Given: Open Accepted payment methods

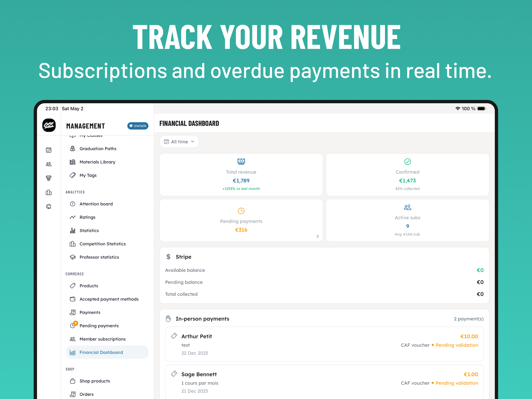Looking at the screenshot, I should tap(107, 299).
